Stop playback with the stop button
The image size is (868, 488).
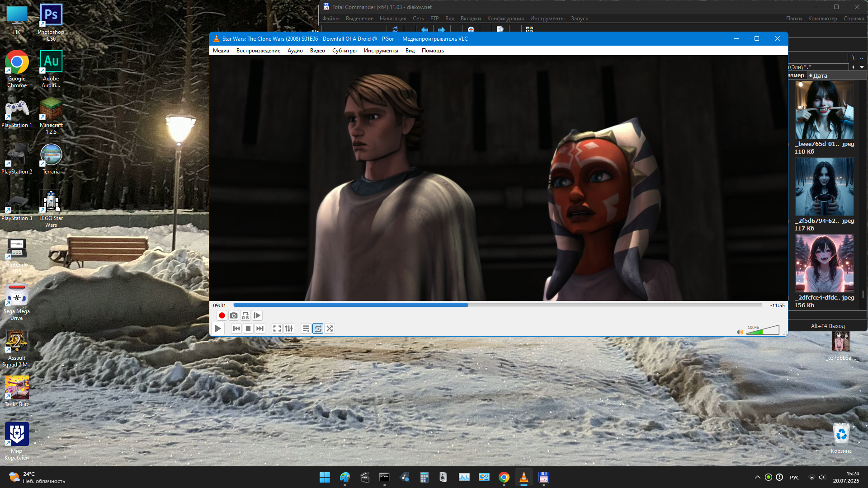click(248, 329)
